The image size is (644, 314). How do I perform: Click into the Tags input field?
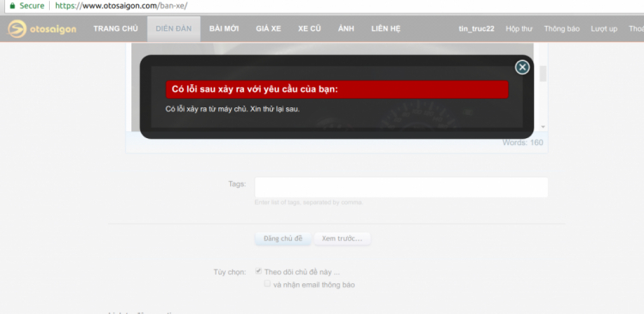coord(401,188)
